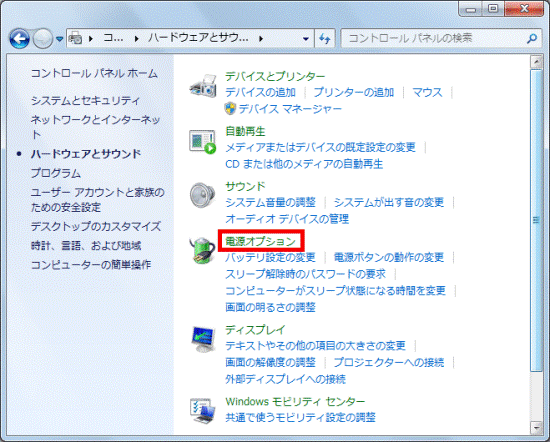Click 電源ボタンの動作の変更 link
The height and width of the screenshot is (442, 550).
point(389,257)
